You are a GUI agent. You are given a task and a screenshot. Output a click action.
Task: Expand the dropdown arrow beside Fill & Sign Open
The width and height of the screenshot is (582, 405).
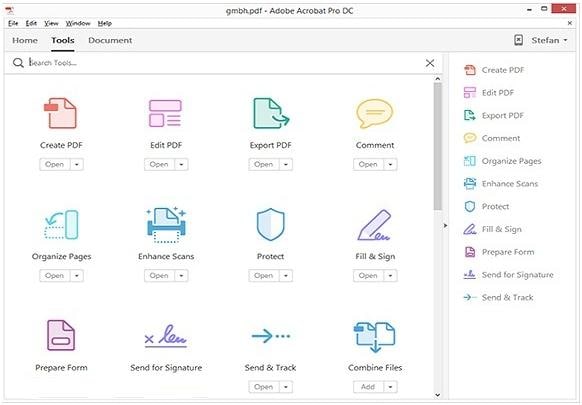(x=390, y=276)
